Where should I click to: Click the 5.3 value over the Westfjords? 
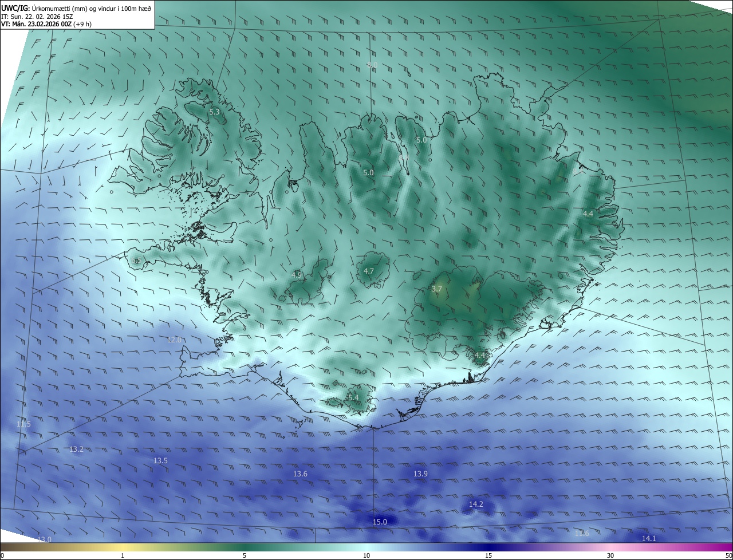214,112
